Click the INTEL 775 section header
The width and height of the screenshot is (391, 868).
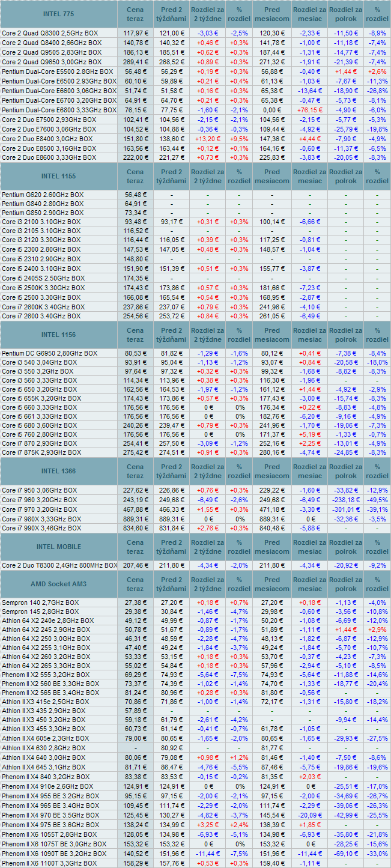(x=59, y=14)
